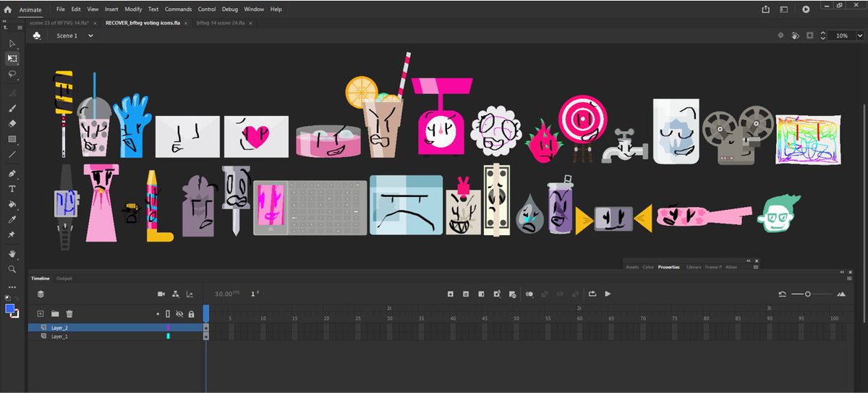The width and height of the screenshot is (868, 393).
Task: Delete layer with the trash icon
Action: pyautogui.click(x=69, y=313)
